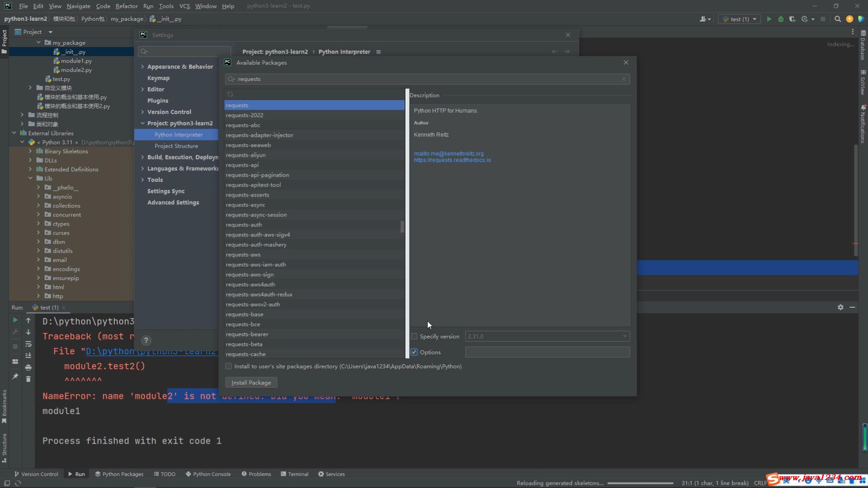This screenshot has height=488, width=868.
Task: Open the test (1) run configuration dropdown
Action: point(739,19)
